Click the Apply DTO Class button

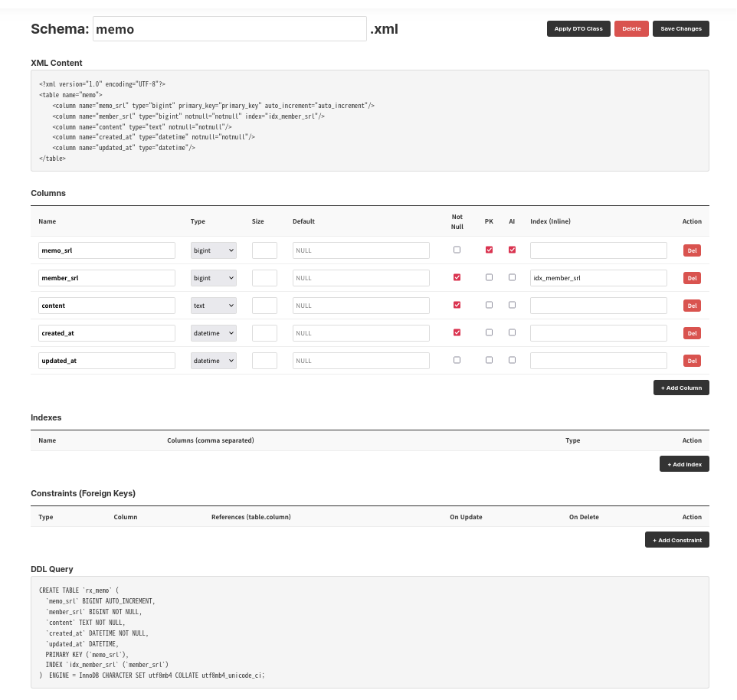pos(578,29)
